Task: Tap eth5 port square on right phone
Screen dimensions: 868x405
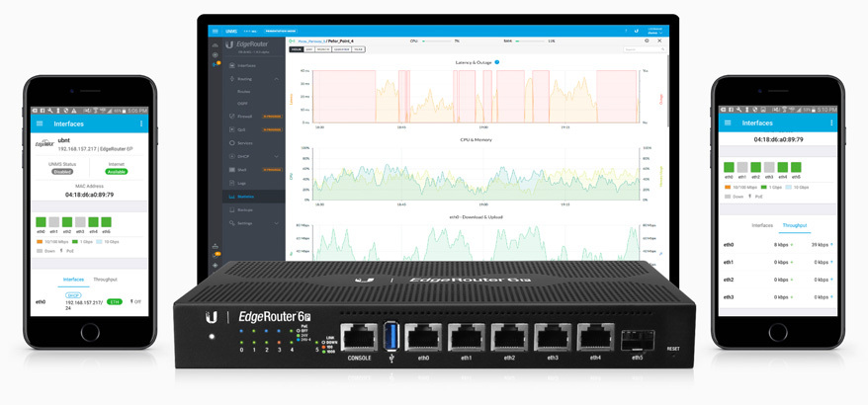Action: coord(796,167)
